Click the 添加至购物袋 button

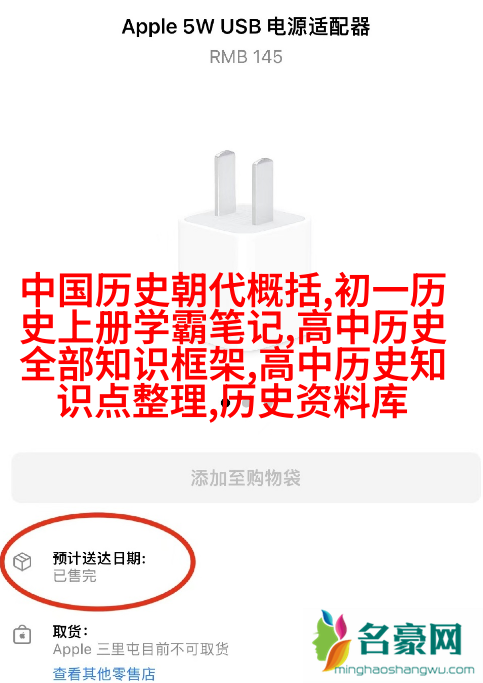coord(246,478)
